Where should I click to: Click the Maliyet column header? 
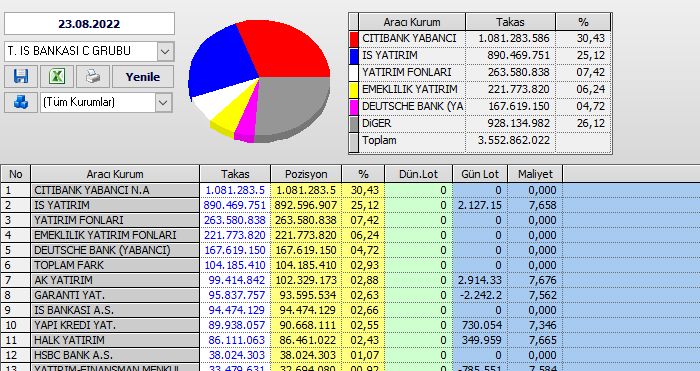pos(535,174)
